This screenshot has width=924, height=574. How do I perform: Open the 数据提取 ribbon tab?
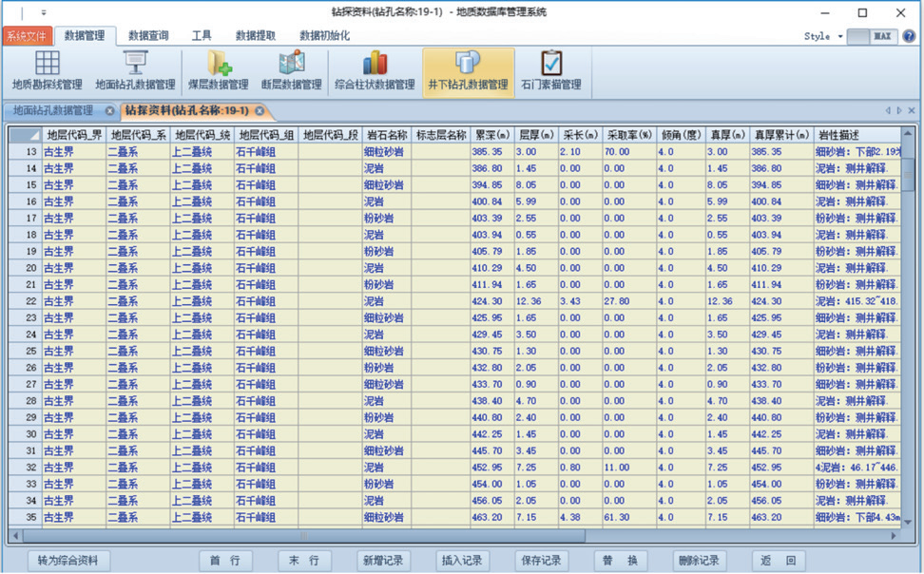pyautogui.click(x=256, y=36)
